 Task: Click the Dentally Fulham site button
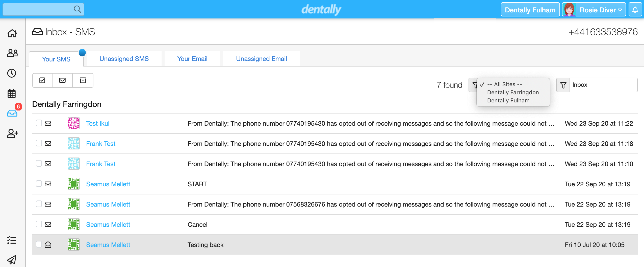(x=530, y=10)
